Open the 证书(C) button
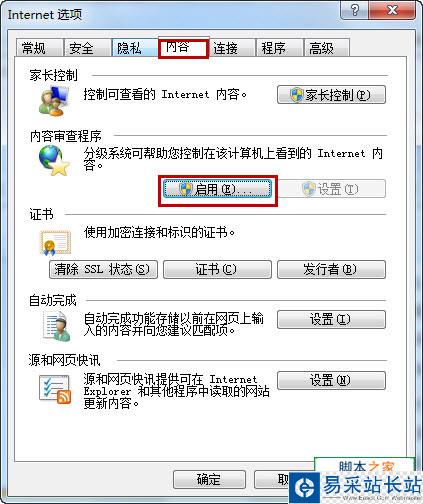423x504 pixels. tap(217, 269)
